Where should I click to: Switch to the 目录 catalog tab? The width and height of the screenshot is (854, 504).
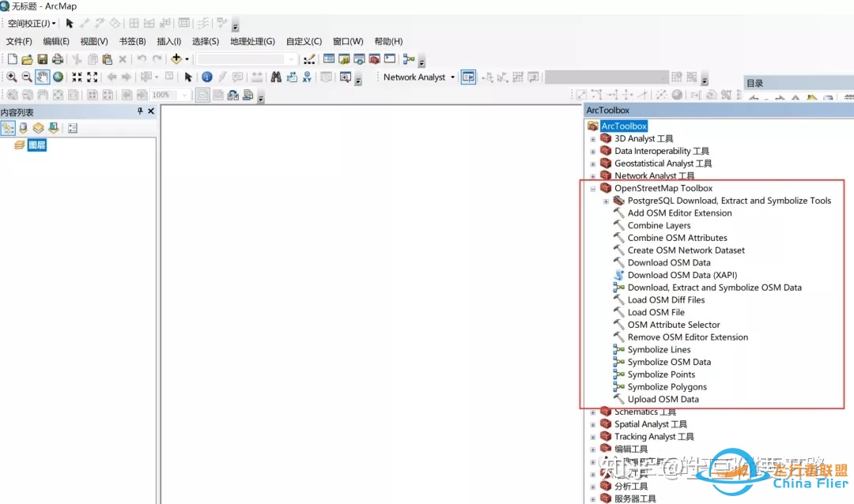pyautogui.click(x=755, y=83)
